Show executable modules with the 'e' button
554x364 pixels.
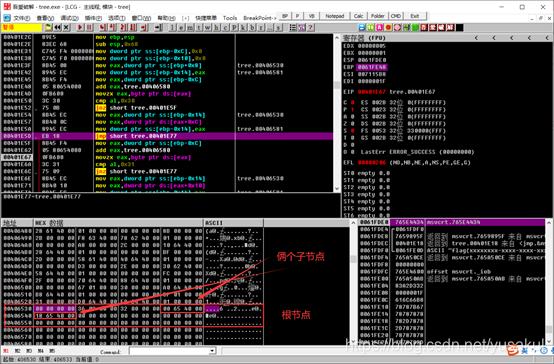pos(181,28)
